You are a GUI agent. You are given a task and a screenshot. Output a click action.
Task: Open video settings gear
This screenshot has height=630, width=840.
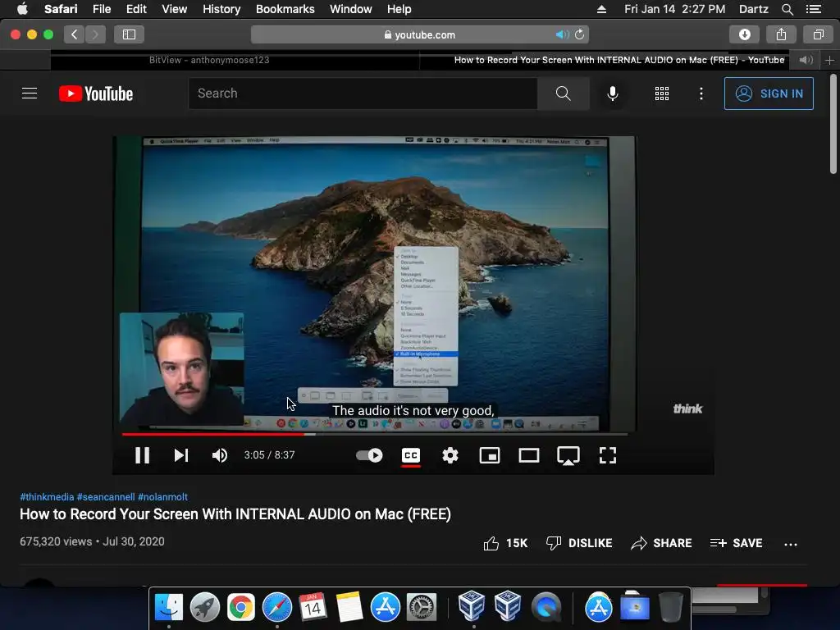(x=450, y=455)
